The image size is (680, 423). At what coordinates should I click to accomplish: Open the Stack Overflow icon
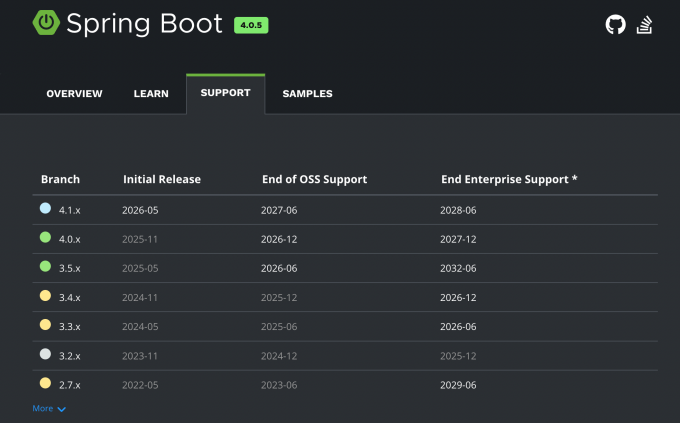pos(644,25)
